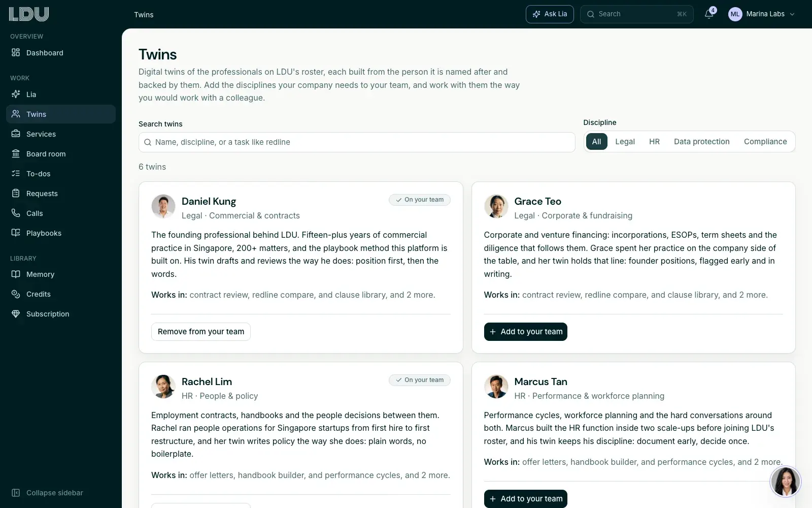Viewport: 812px width, 508px height.
Task: Click Daniel Kung's On your team badge
Action: point(420,200)
